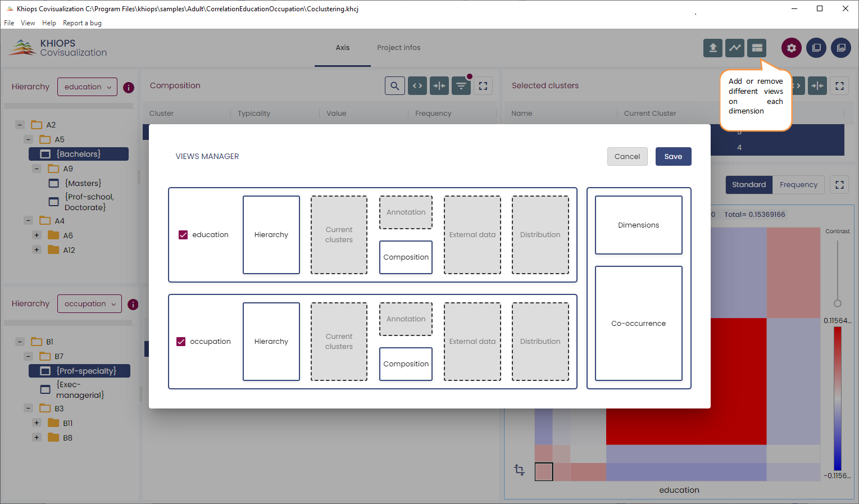Open the views layout manager icon
859x504 pixels.
[757, 48]
